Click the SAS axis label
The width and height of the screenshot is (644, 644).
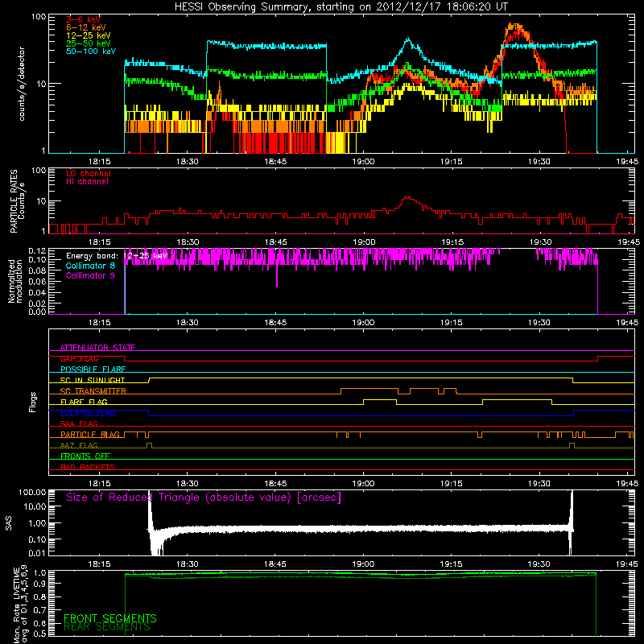[x=8, y=524]
